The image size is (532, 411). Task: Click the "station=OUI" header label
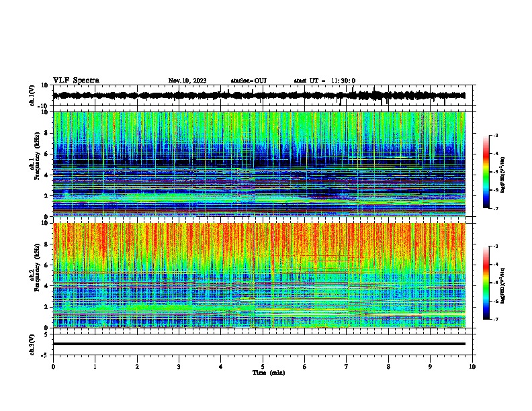coord(249,81)
